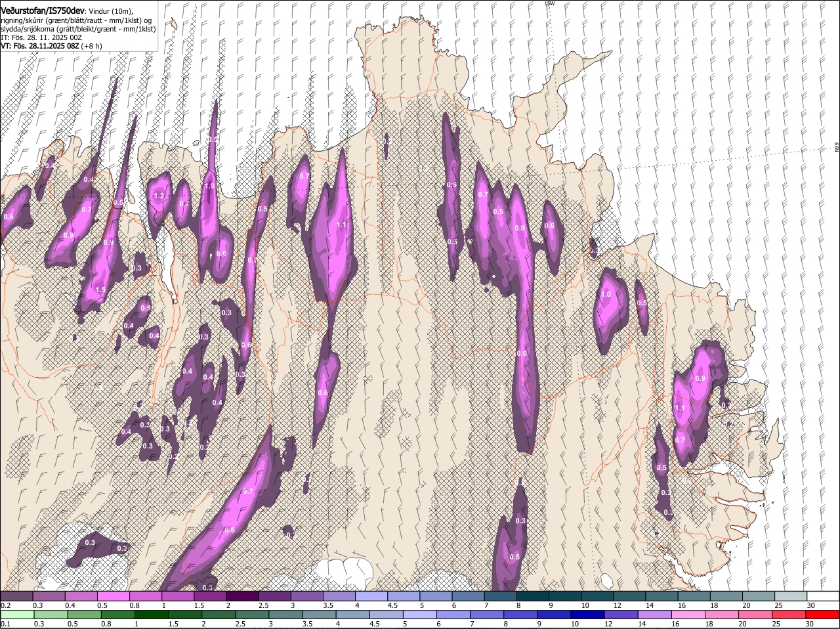Select the darkest green 1 rain legend swatch
This screenshot has width=840, height=629.
(x=152, y=615)
